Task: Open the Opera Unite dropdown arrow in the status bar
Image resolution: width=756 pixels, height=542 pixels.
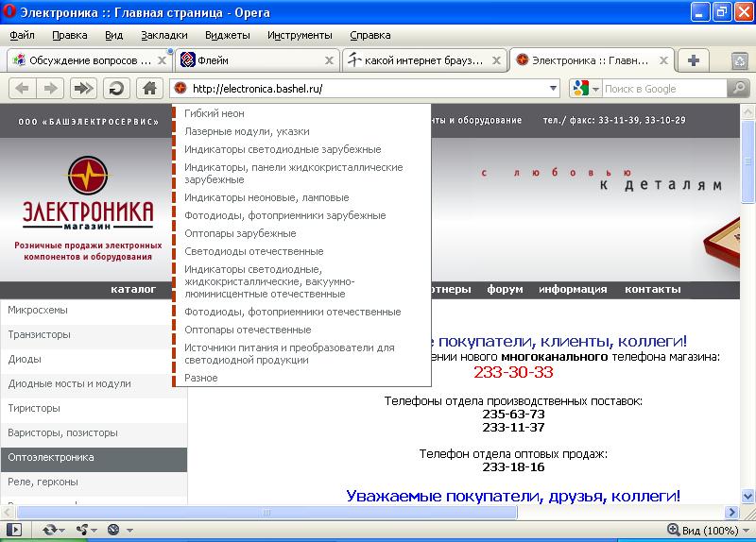Action: click(x=94, y=531)
